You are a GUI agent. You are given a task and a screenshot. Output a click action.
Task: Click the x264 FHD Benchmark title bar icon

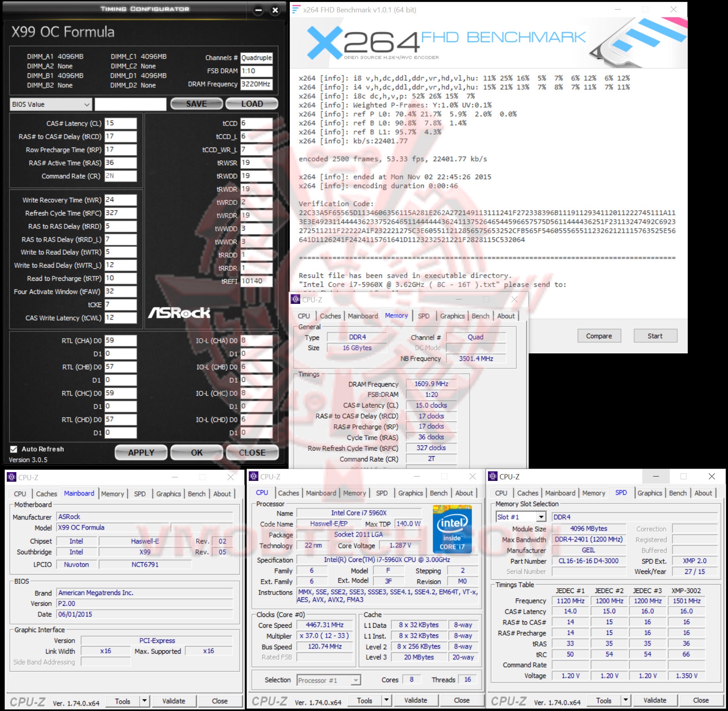pyautogui.click(x=296, y=10)
